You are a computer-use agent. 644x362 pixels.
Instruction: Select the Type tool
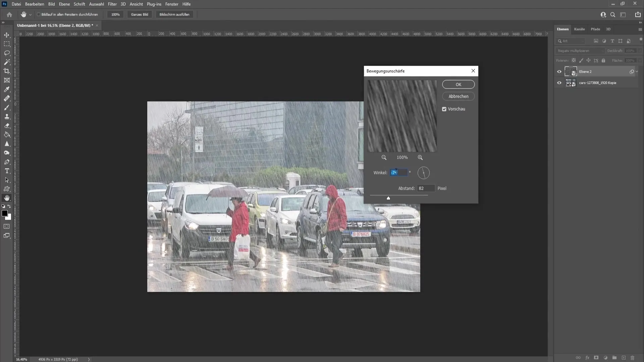pyautogui.click(x=7, y=171)
